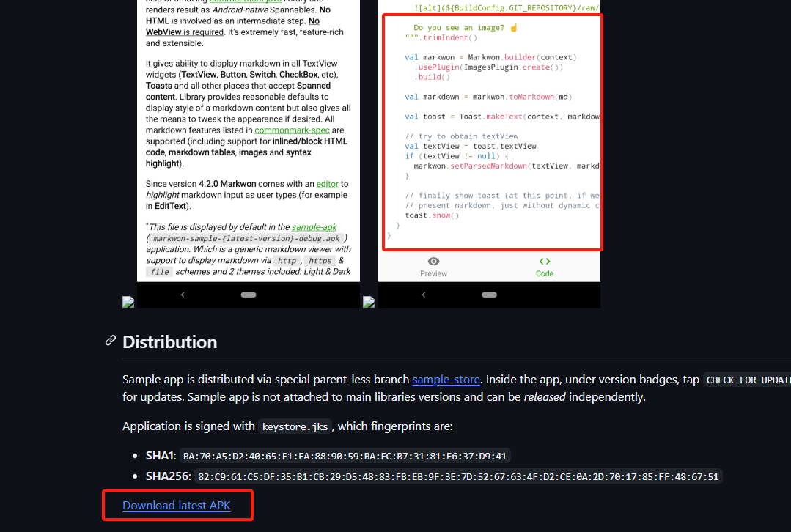The height and width of the screenshot is (532, 791).
Task: Open the sample-store branch link
Action: point(446,379)
